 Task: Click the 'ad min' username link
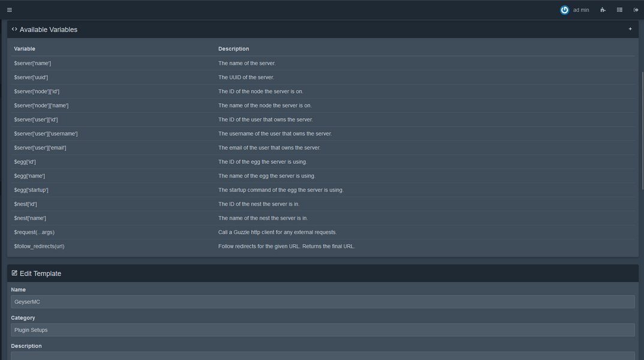tap(580, 10)
